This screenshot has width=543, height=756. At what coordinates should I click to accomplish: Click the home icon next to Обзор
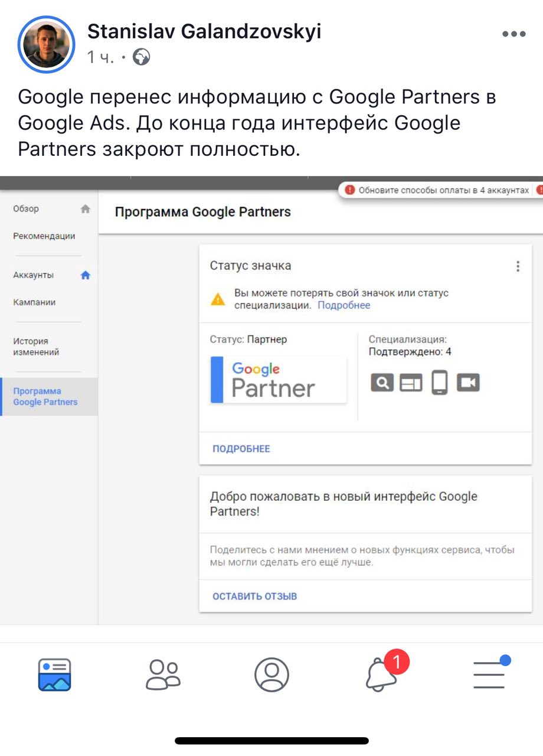tap(86, 208)
